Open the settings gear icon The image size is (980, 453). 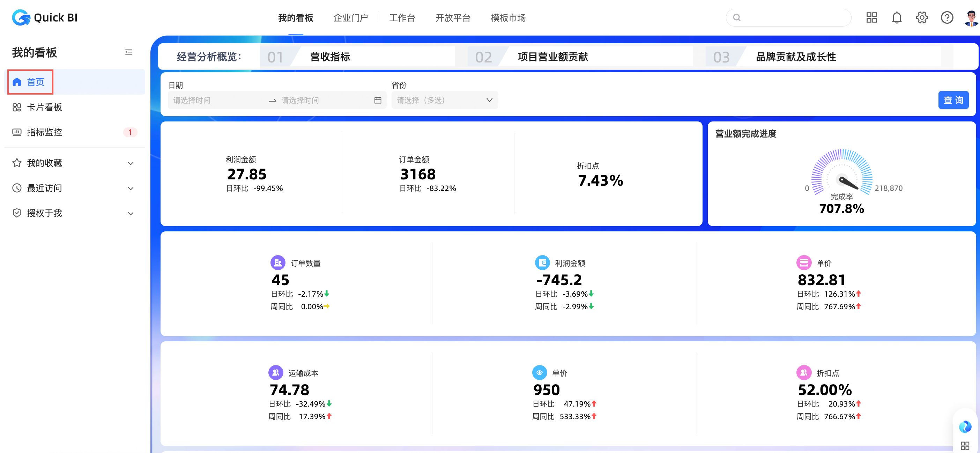coord(921,18)
